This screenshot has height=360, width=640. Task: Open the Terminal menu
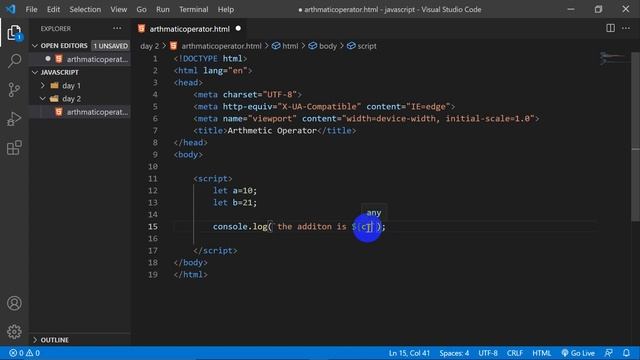click(193, 9)
